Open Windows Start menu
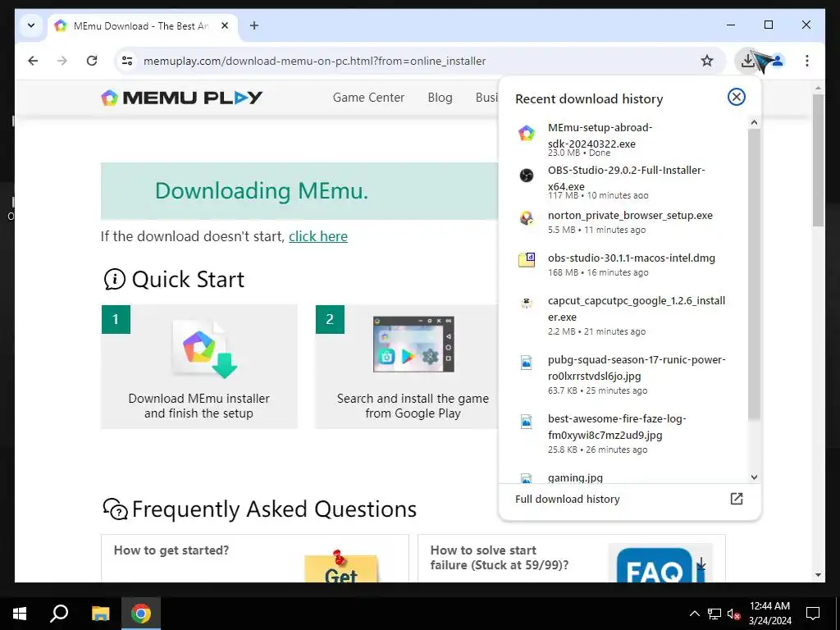840x630 pixels. (x=20, y=614)
